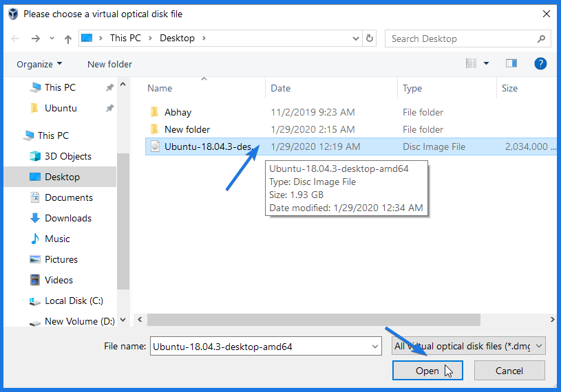This screenshot has width=561, height=392.
Task: Click the VirtualBox title bar icon
Action: tap(13, 14)
